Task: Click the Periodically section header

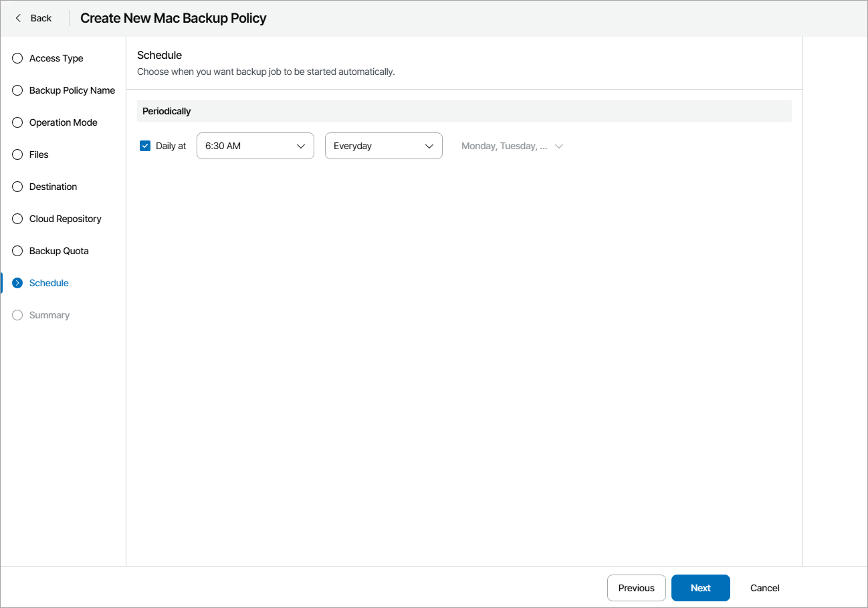Action: 166,110
